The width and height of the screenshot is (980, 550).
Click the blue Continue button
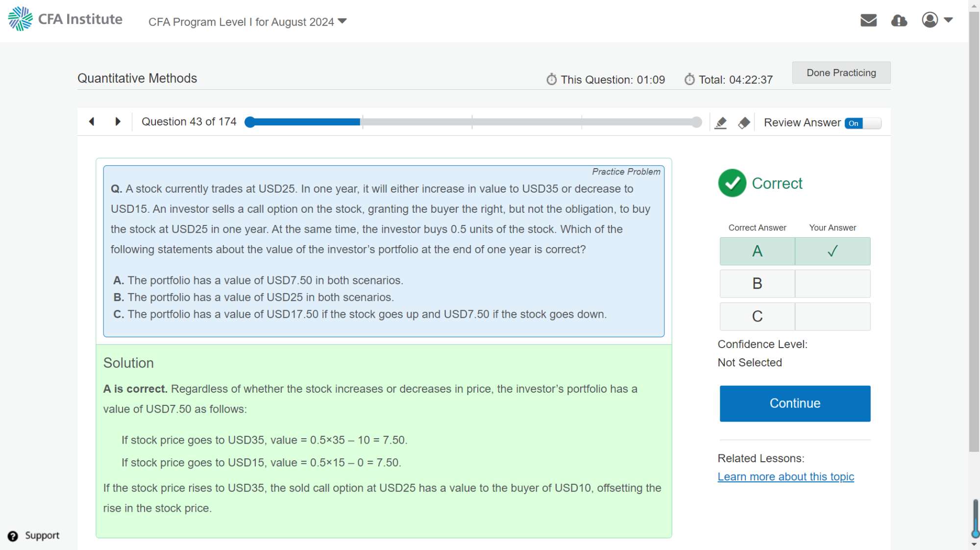point(795,403)
